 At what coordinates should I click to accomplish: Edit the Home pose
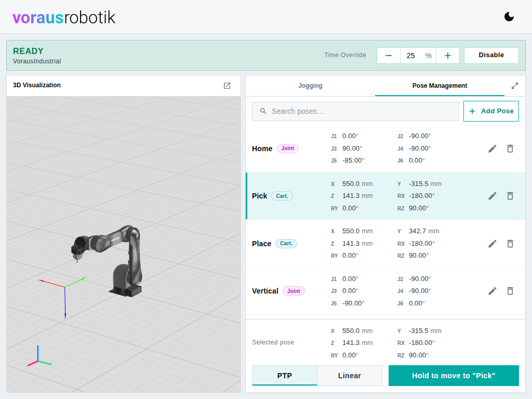(x=493, y=149)
